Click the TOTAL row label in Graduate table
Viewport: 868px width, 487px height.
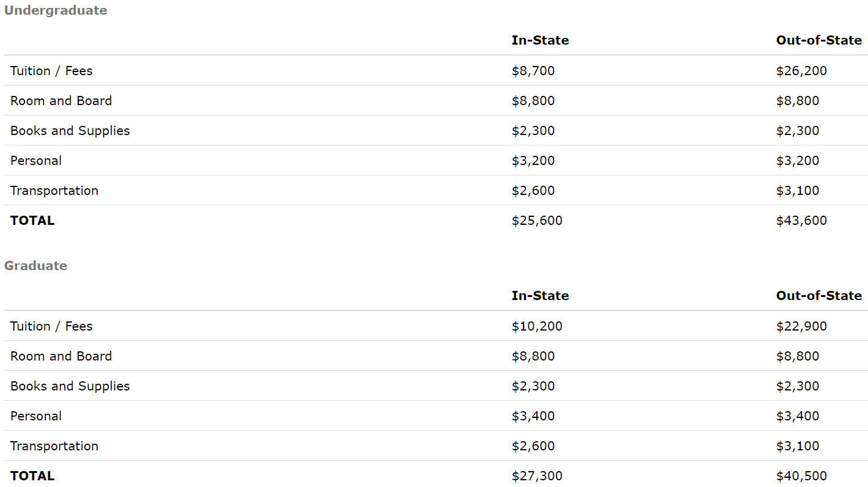tap(32, 476)
